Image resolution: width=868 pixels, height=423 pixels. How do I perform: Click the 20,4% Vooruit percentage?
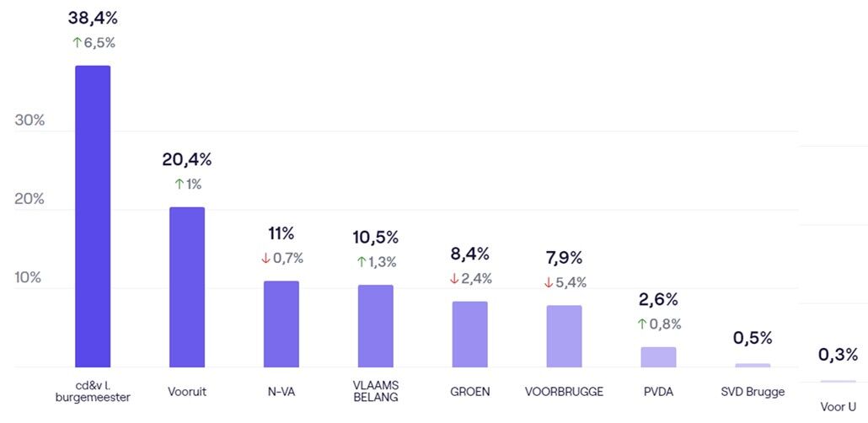pos(187,159)
